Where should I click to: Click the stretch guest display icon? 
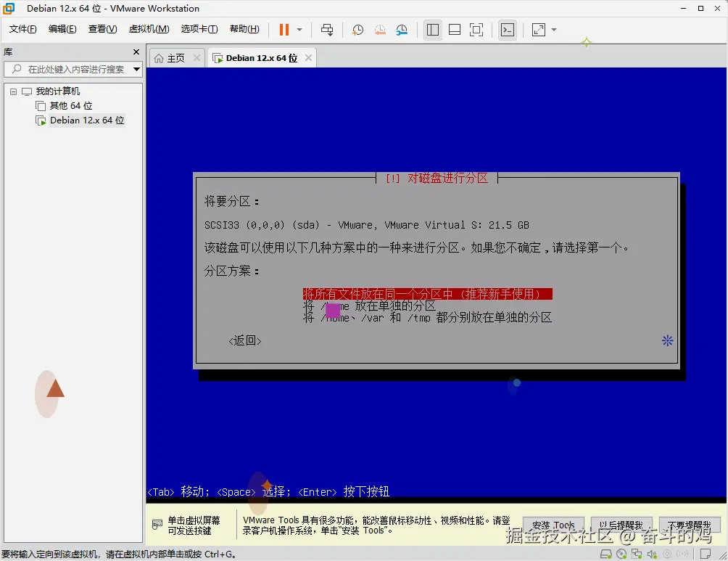tap(539, 30)
